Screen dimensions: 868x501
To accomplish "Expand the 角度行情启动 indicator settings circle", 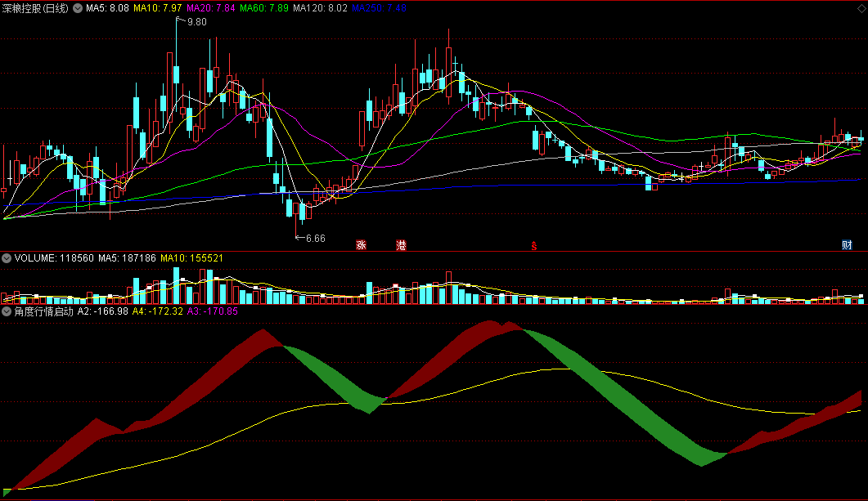I will tap(7, 312).
